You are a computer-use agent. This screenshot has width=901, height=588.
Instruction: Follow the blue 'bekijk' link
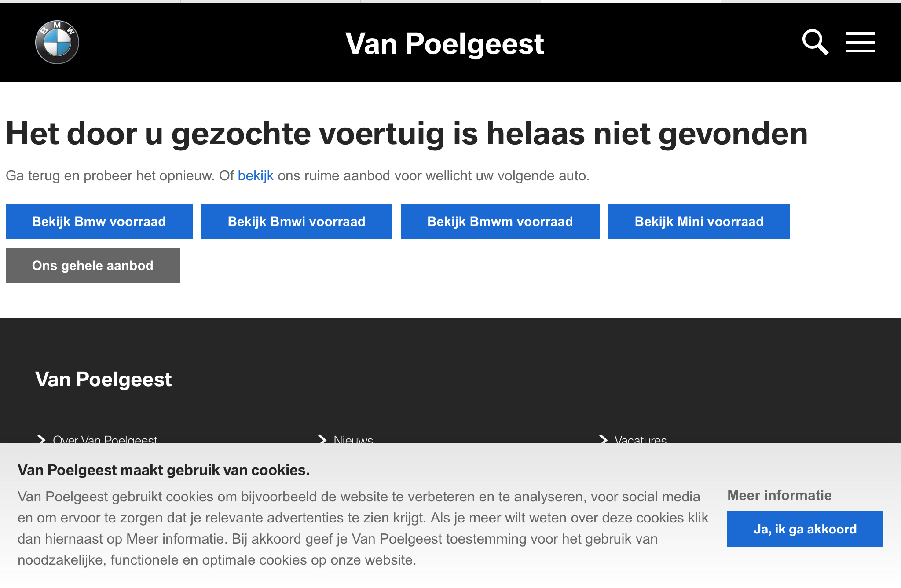256,175
